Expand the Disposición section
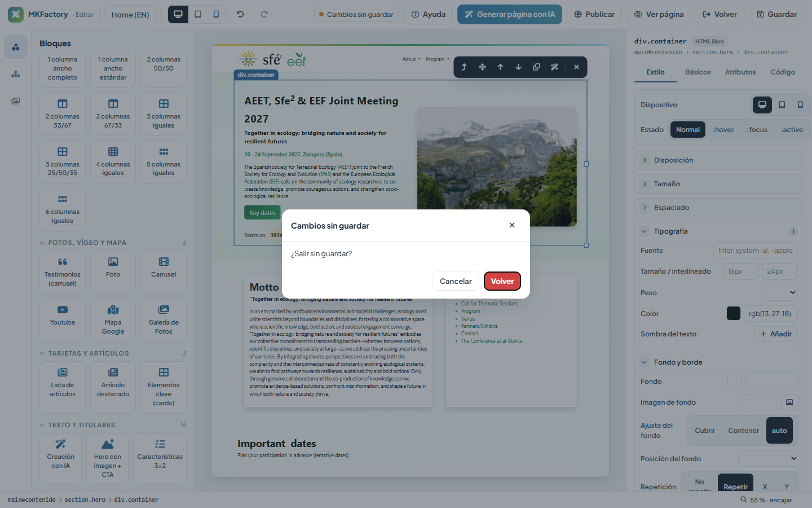 719,160
